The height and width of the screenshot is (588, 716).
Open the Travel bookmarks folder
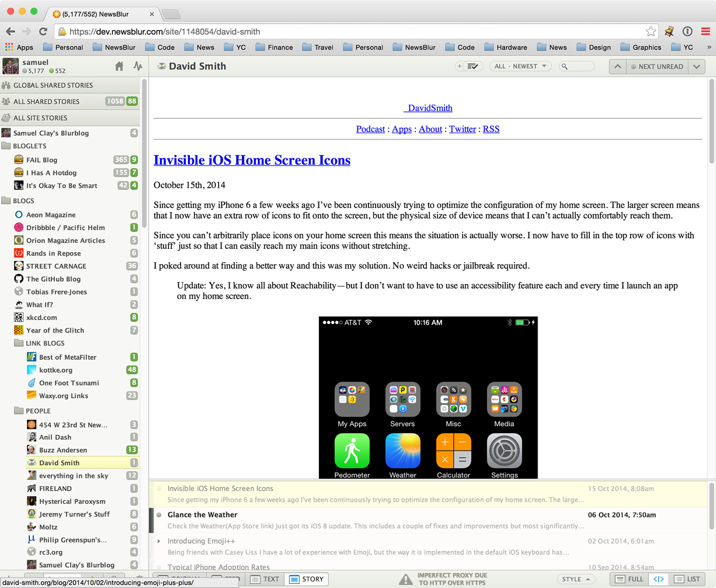(x=318, y=47)
